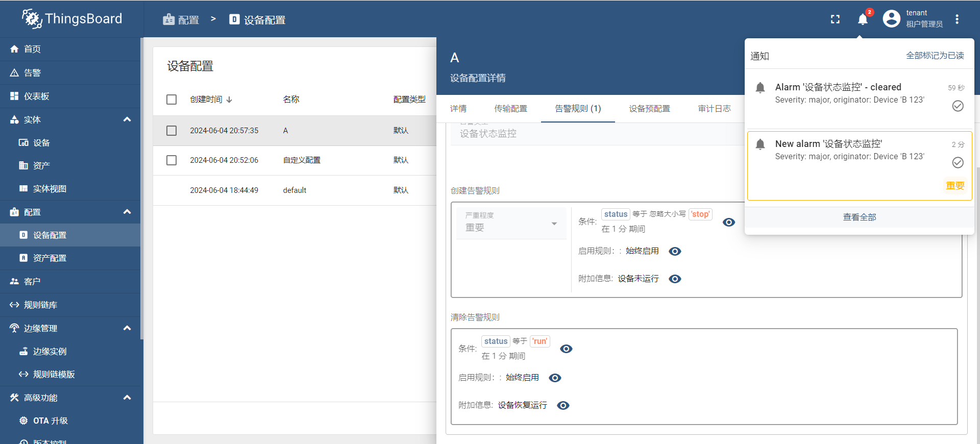Click the OTA 升级 chip icon
The width and height of the screenshot is (980, 444).
pyautogui.click(x=23, y=421)
